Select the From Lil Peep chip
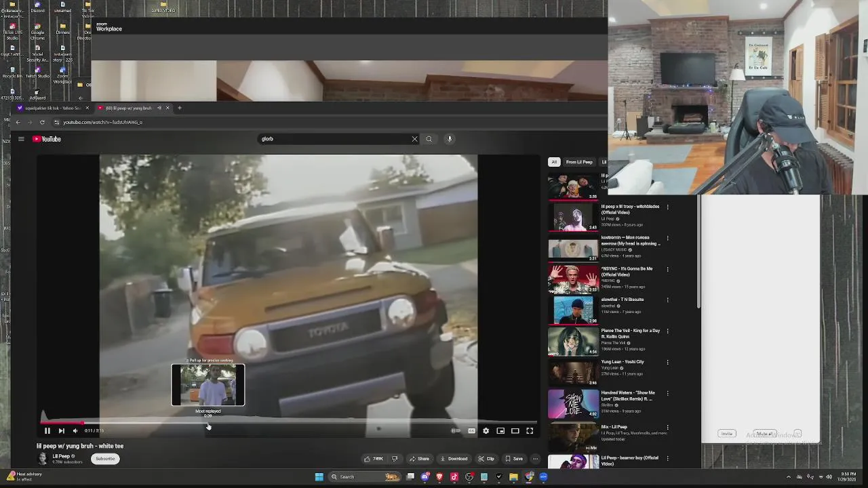 [579, 162]
